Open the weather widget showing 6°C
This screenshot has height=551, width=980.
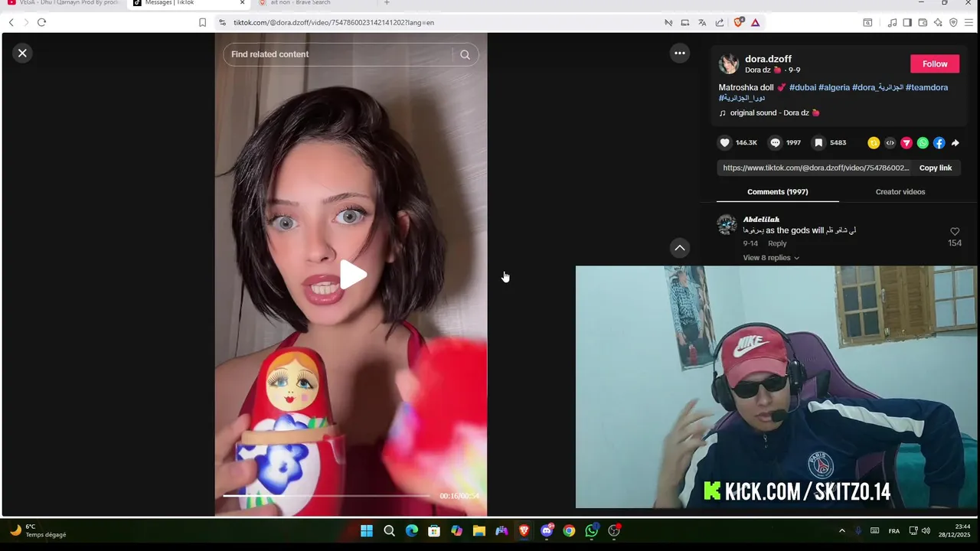click(38, 530)
